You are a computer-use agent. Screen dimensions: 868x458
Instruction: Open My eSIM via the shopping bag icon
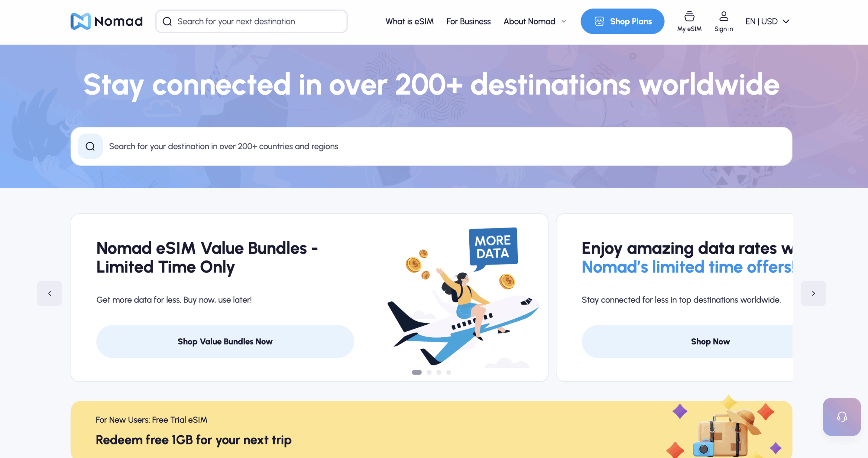point(689,16)
